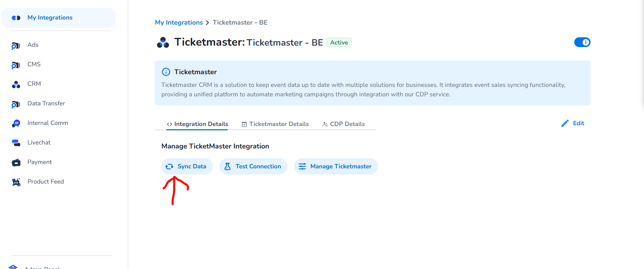Click the My Integrations sidebar icon
This screenshot has width=644, height=269.
click(x=16, y=18)
